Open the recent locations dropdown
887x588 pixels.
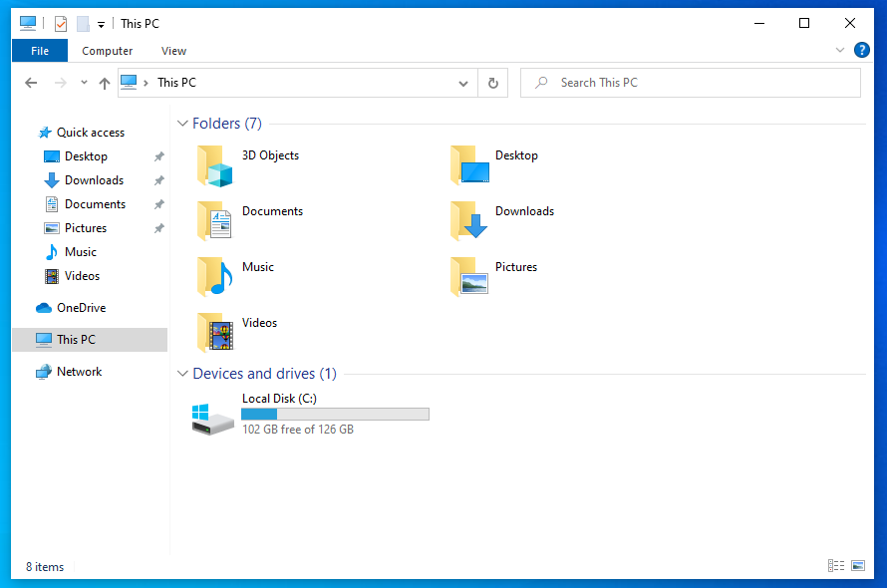pyautogui.click(x=85, y=83)
